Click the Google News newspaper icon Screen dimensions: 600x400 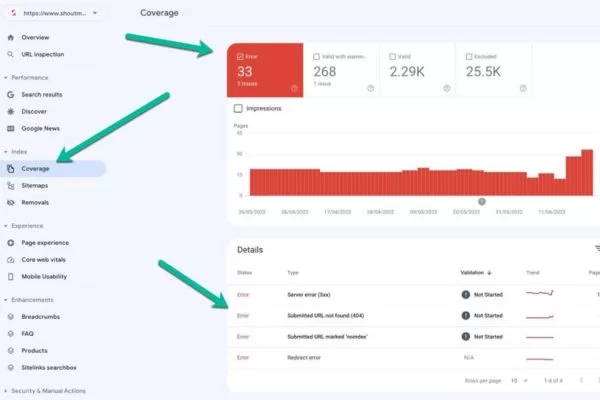pos(11,129)
